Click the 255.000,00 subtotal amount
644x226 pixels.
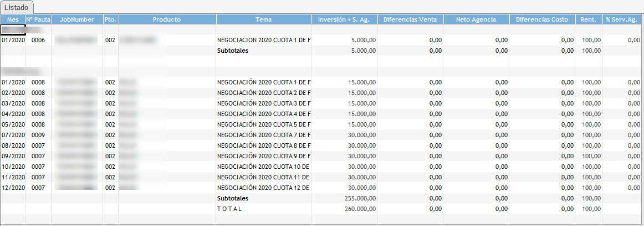(x=359, y=198)
